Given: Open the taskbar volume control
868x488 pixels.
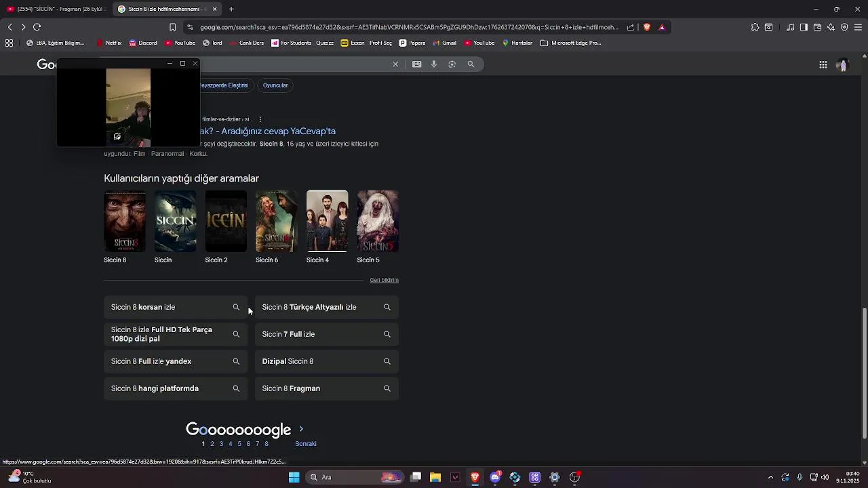Looking at the screenshot, I should pos(825,477).
